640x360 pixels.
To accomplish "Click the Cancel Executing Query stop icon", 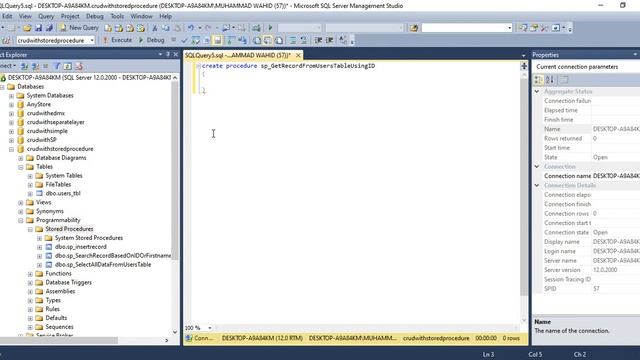I will 173,40.
